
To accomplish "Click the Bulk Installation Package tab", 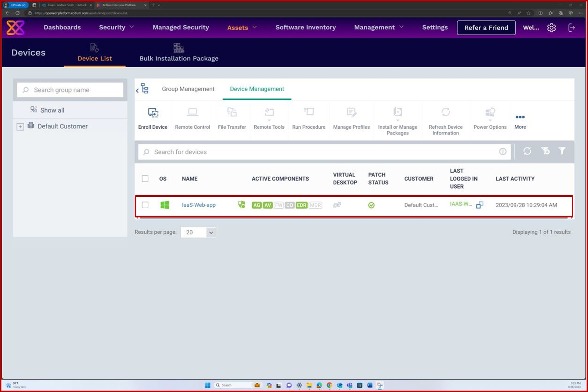I will [179, 52].
